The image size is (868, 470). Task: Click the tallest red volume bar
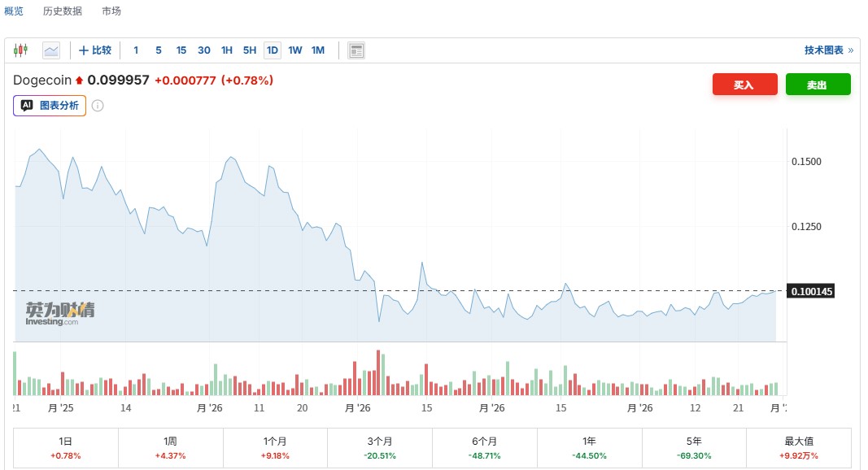[x=378, y=372]
